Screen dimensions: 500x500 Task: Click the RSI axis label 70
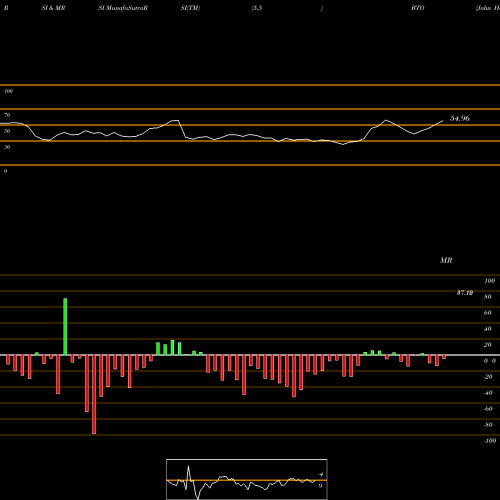(7, 115)
